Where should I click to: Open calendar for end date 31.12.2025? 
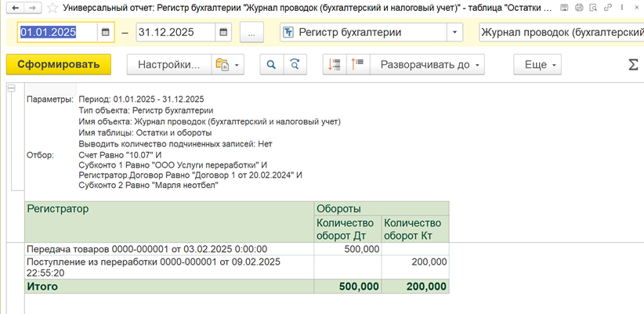click(223, 33)
